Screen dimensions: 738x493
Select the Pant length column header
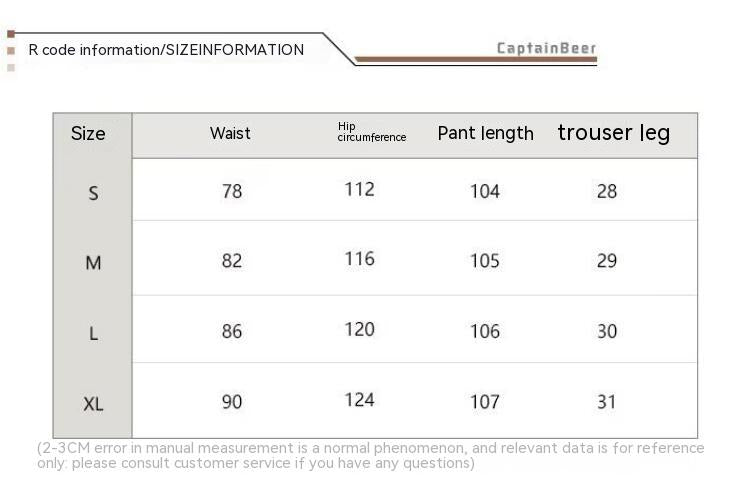(486, 134)
